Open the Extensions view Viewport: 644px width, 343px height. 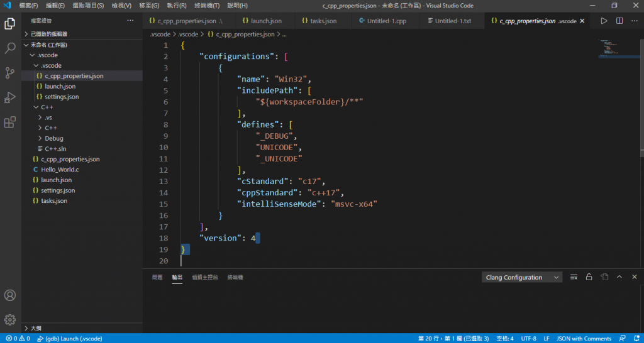click(x=10, y=122)
